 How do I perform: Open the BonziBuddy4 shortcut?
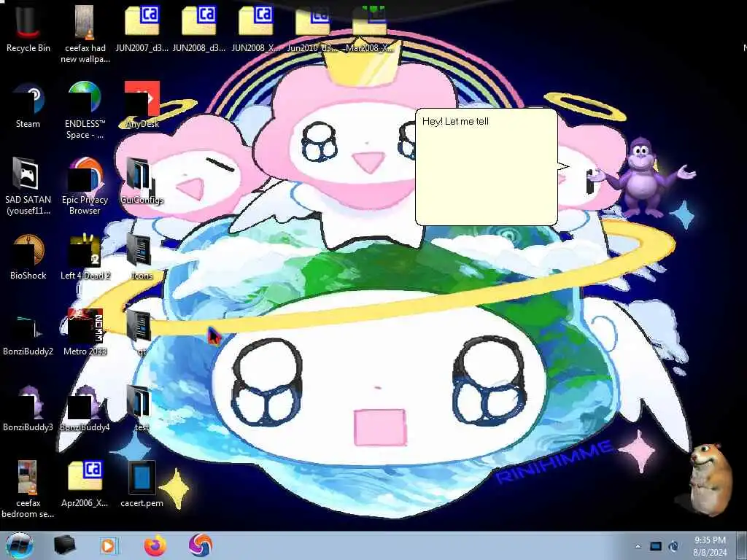[x=85, y=408]
